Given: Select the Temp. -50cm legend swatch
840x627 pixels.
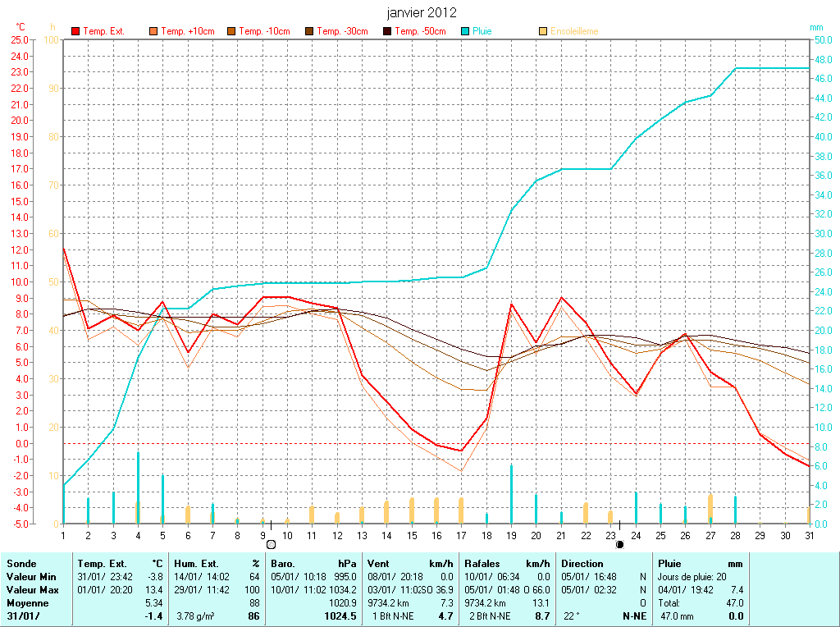Looking at the screenshot, I should (x=387, y=31).
